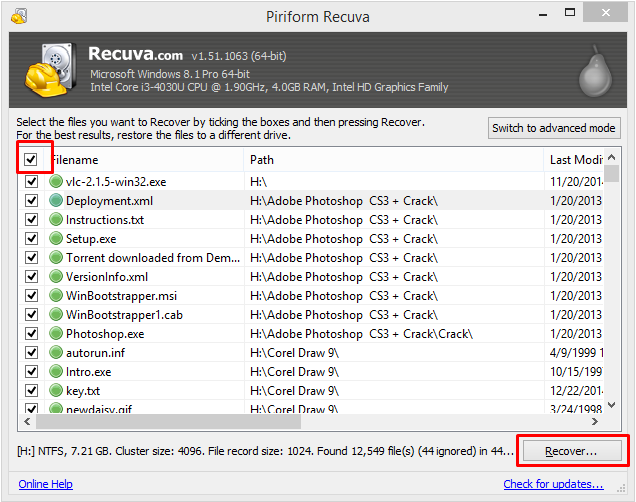The height and width of the screenshot is (502, 636).
Task: Open the Online Help link
Action: tap(45, 484)
